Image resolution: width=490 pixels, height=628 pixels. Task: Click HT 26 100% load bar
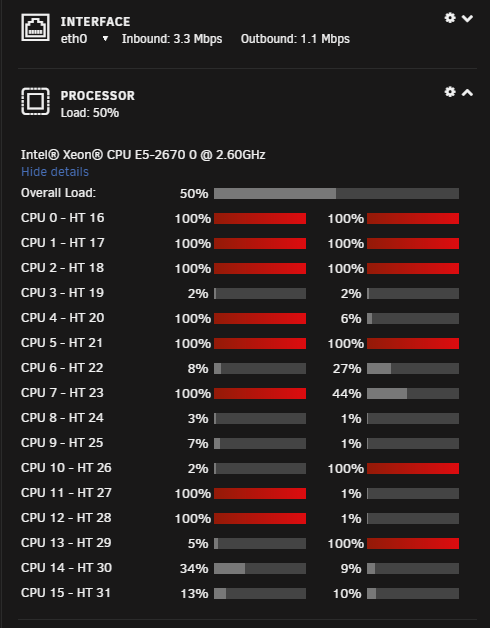tap(413, 469)
